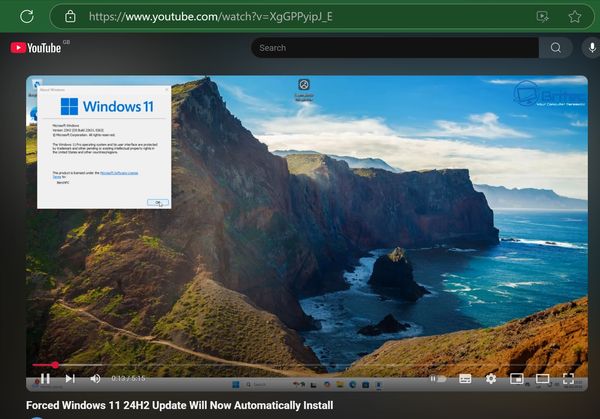Click the red progress bar scrubber

point(55,365)
